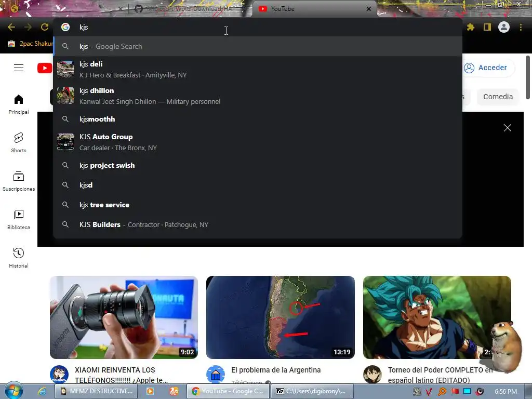Viewport: 532px width, 399px height.
Task: Choose the 'kjs - Google Search' suggestion
Action: point(258,46)
